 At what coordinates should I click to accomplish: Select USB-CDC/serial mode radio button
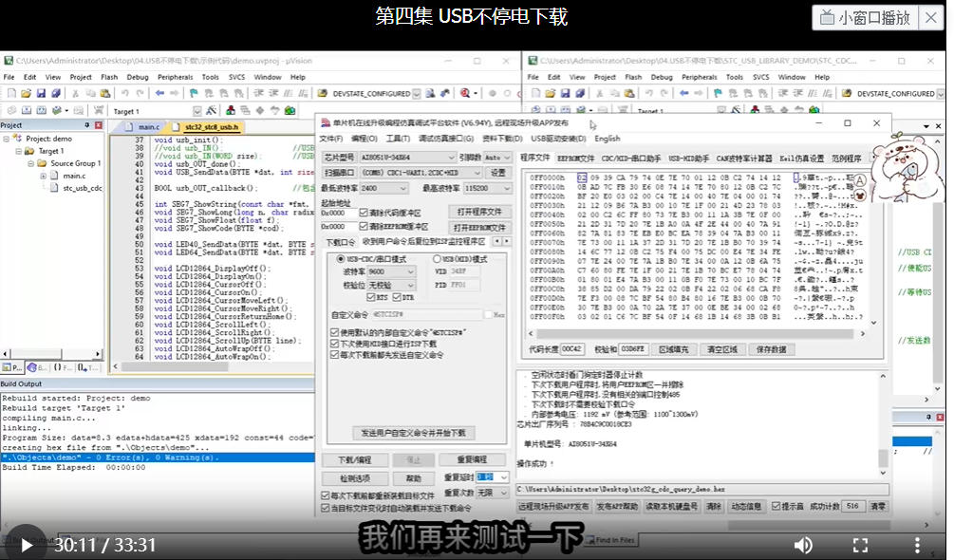click(x=341, y=259)
